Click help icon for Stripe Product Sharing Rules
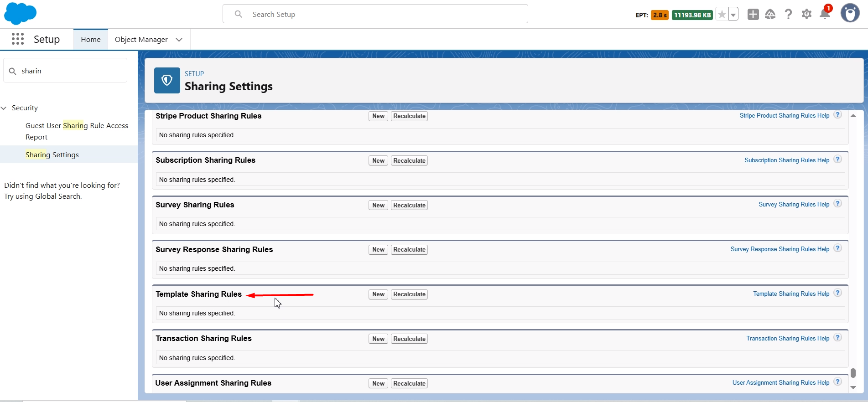The width and height of the screenshot is (868, 402). click(x=837, y=115)
